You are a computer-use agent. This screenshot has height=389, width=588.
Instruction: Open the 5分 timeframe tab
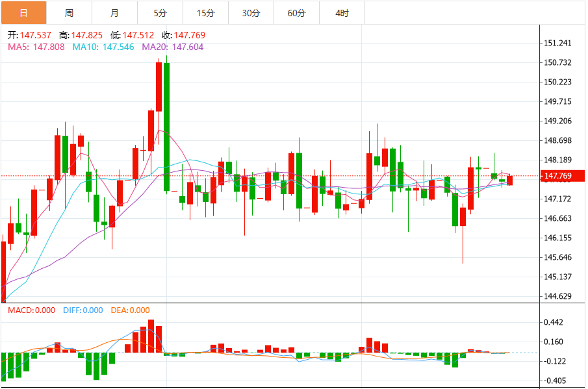[x=160, y=13]
